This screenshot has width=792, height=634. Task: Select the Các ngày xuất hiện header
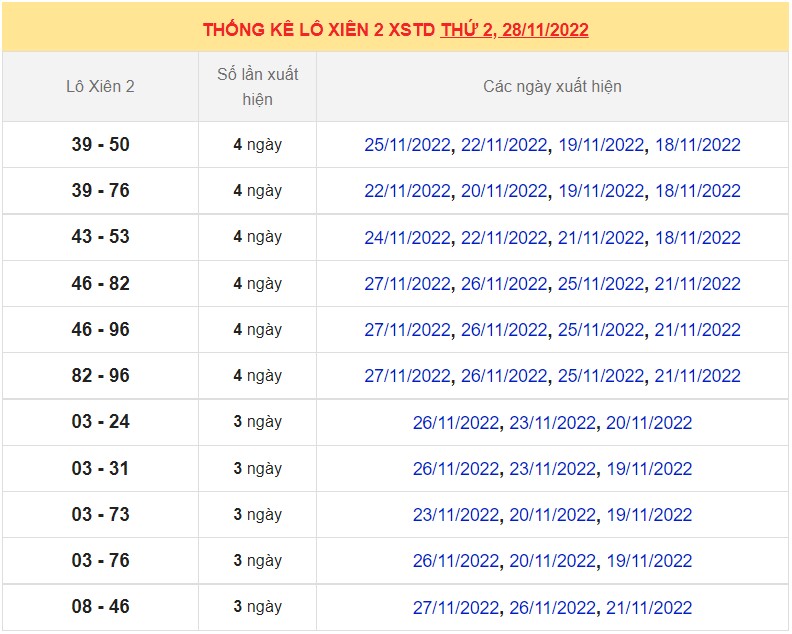pos(552,86)
